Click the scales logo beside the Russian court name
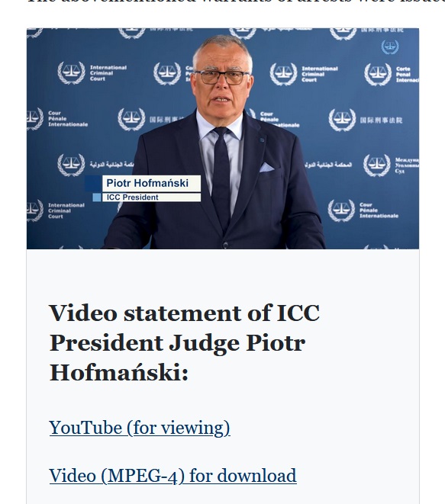The height and width of the screenshot is (504, 445). pos(377,165)
